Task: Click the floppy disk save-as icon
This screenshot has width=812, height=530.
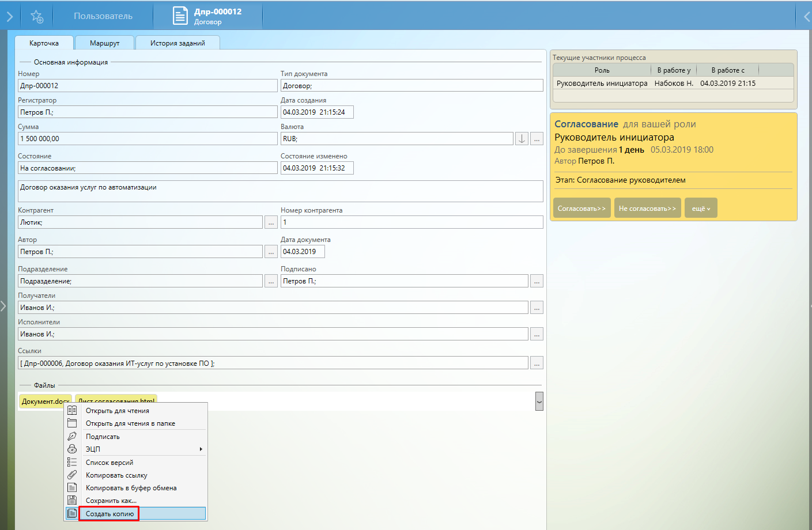Action: [x=72, y=500]
